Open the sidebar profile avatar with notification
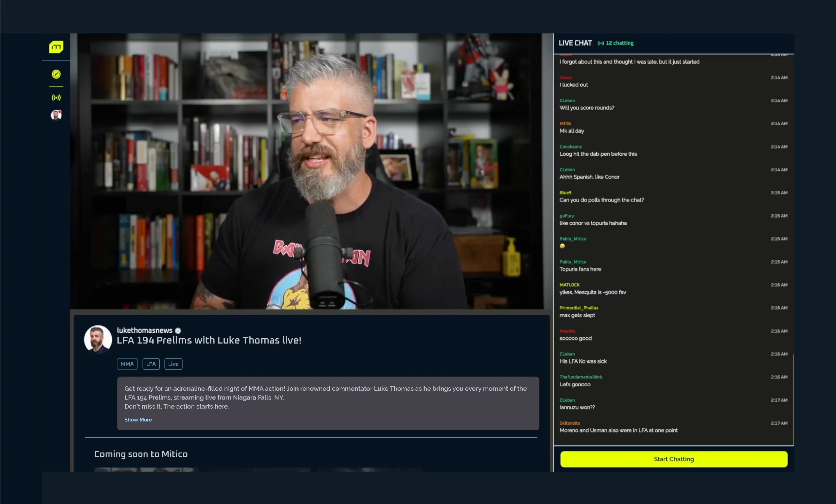Image resolution: width=836 pixels, height=504 pixels. pos(56,115)
